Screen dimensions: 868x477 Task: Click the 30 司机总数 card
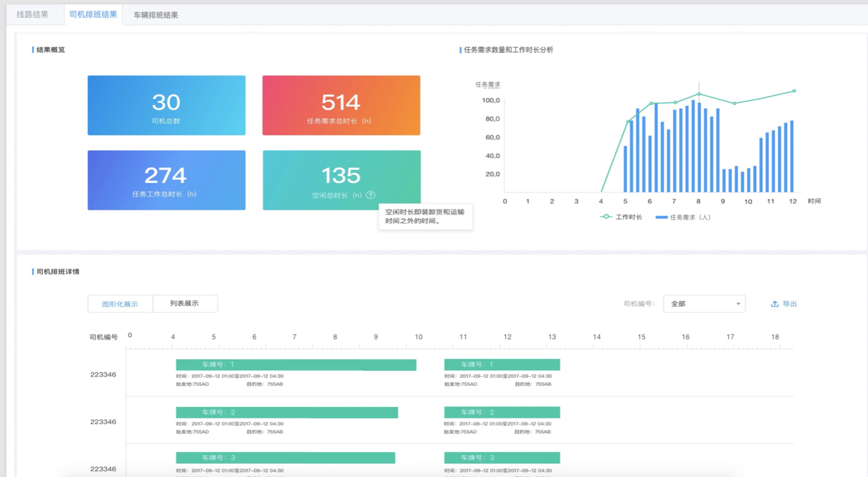coord(167,105)
